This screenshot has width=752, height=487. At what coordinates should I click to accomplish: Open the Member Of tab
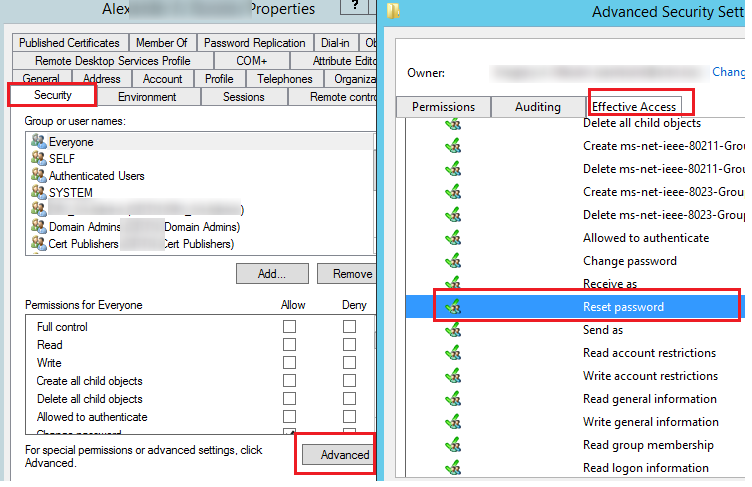(x=161, y=43)
